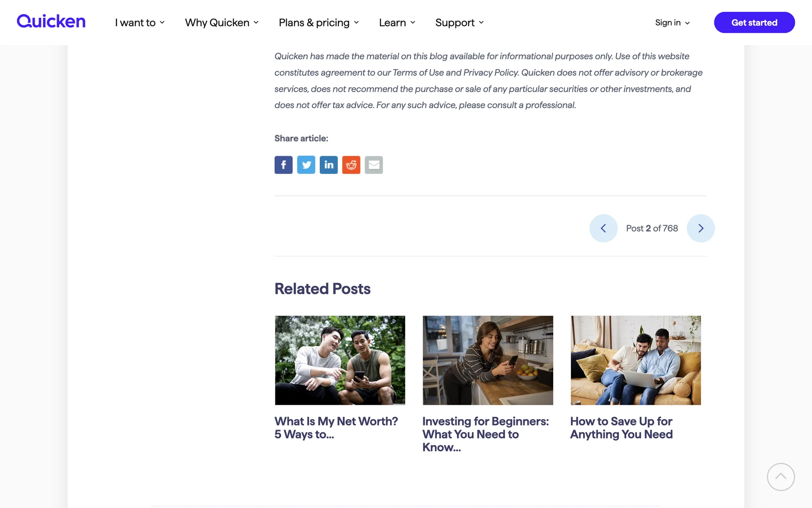Click the couple-on-couch laptop thumbnail
This screenshot has height=508, width=812.
[x=635, y=360]
